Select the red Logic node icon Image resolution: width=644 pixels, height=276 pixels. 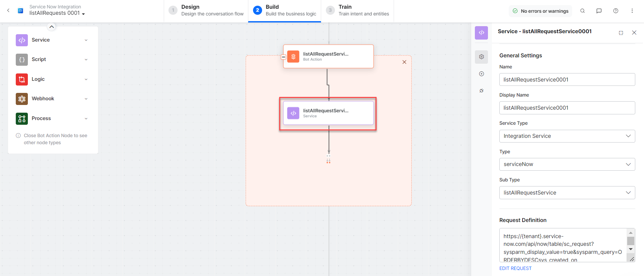pyautogui.click(x=22, y=79)
